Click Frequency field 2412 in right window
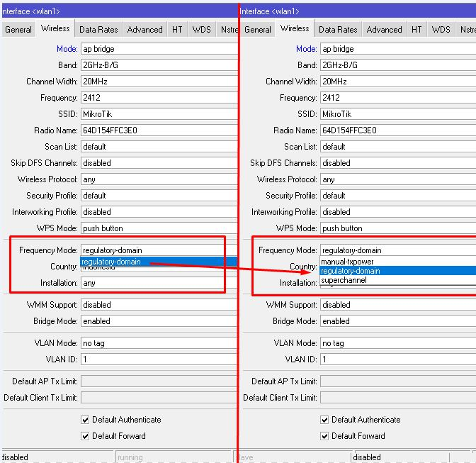The image size is (476, 463). [398, 98]
